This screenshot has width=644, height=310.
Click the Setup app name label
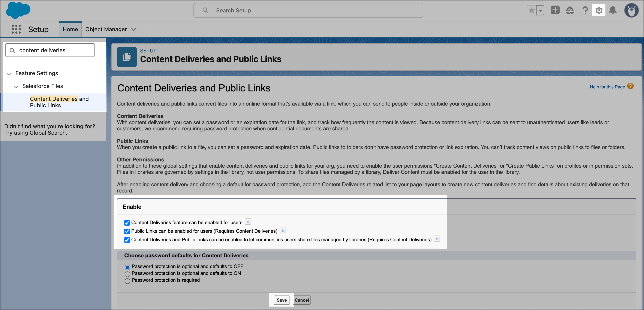[38, 29]
